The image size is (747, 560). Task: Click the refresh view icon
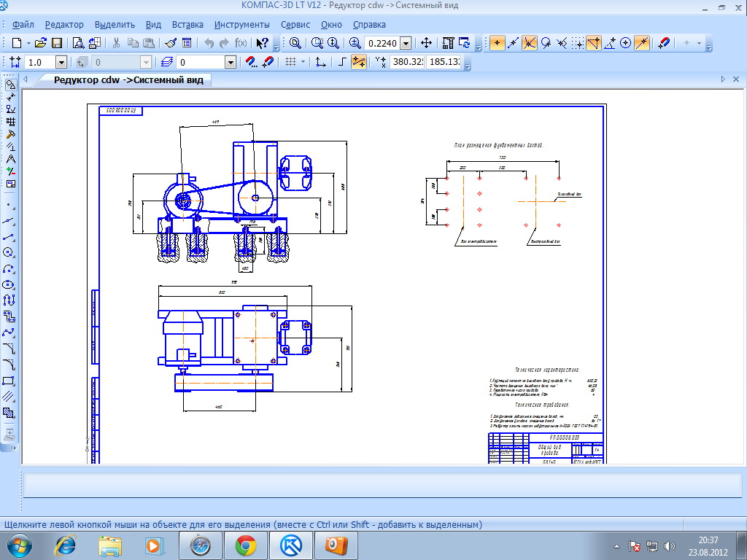[465, 43]
